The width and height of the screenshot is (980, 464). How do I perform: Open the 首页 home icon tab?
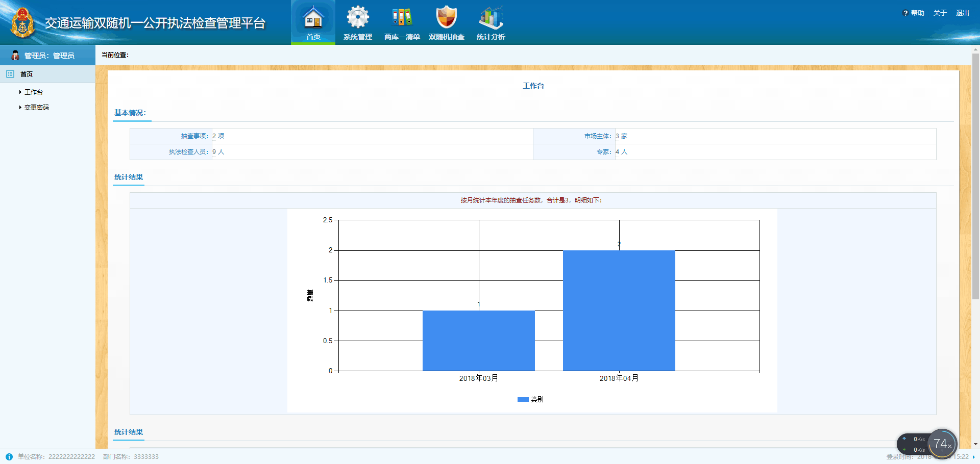pos(313,22)
